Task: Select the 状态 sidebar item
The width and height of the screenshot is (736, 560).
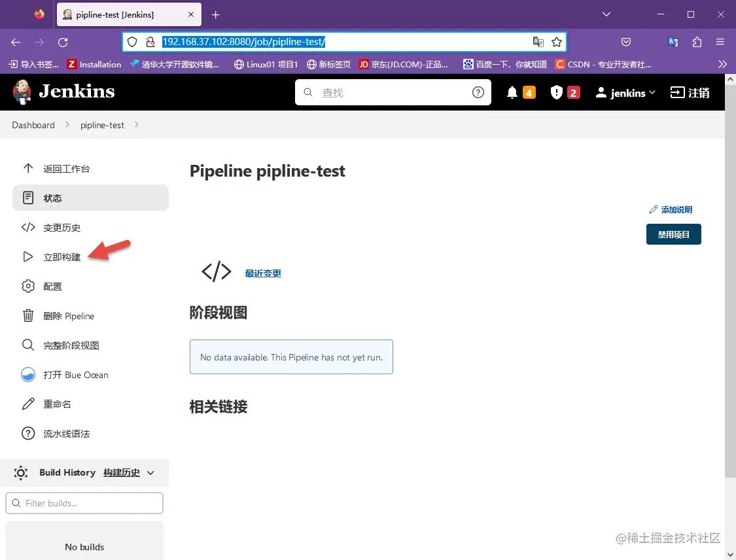Action: tap(90, 198)
